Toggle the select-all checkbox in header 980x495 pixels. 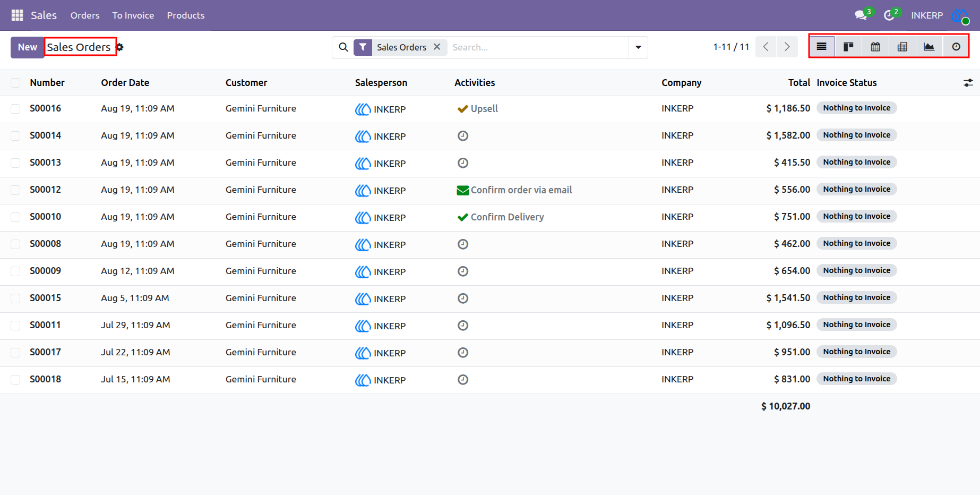[15, 83]
